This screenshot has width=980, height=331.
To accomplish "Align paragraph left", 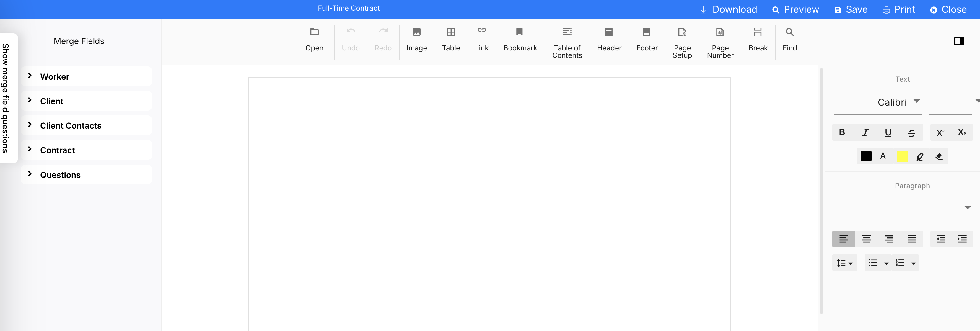I will [x=844, y=239].
